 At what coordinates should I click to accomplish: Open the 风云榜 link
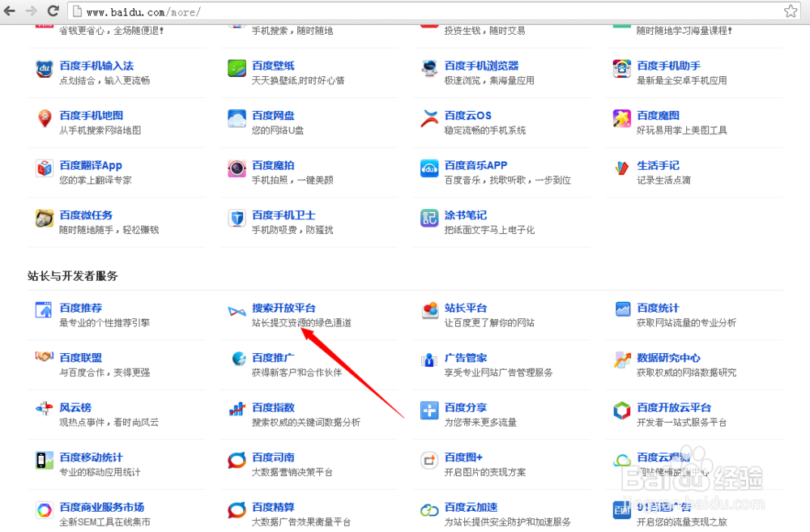[x=75, y=407]
